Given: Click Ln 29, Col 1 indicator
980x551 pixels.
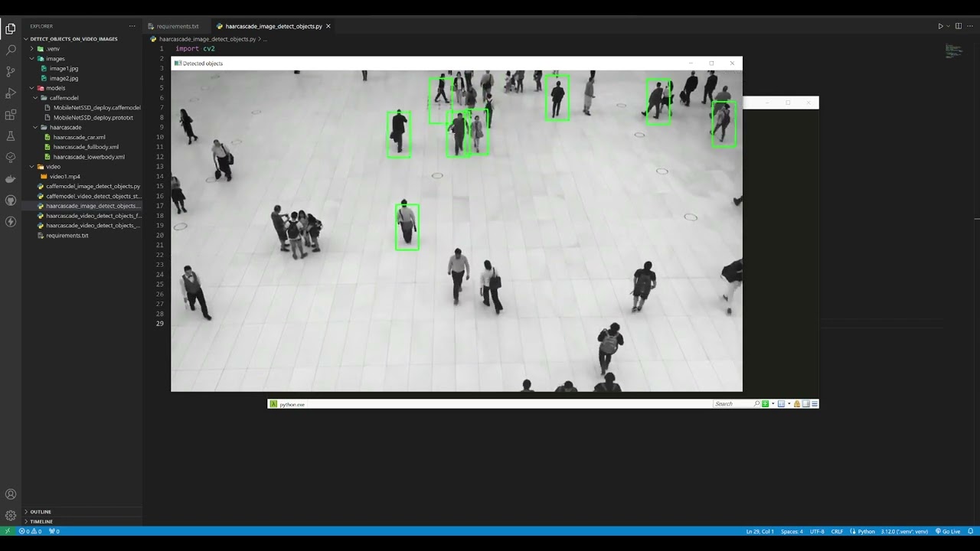Looking at the screenshot, I should (x=759, y=531).
